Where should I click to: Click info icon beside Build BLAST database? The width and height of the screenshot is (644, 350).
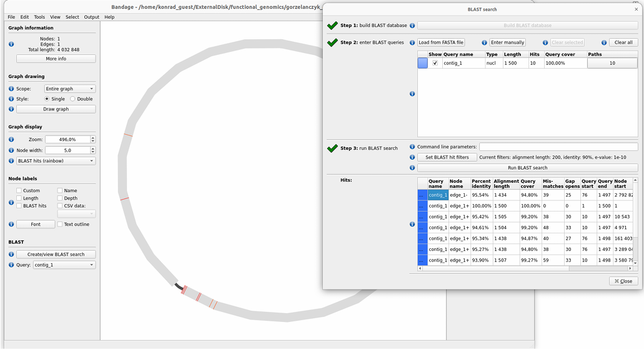412,26
